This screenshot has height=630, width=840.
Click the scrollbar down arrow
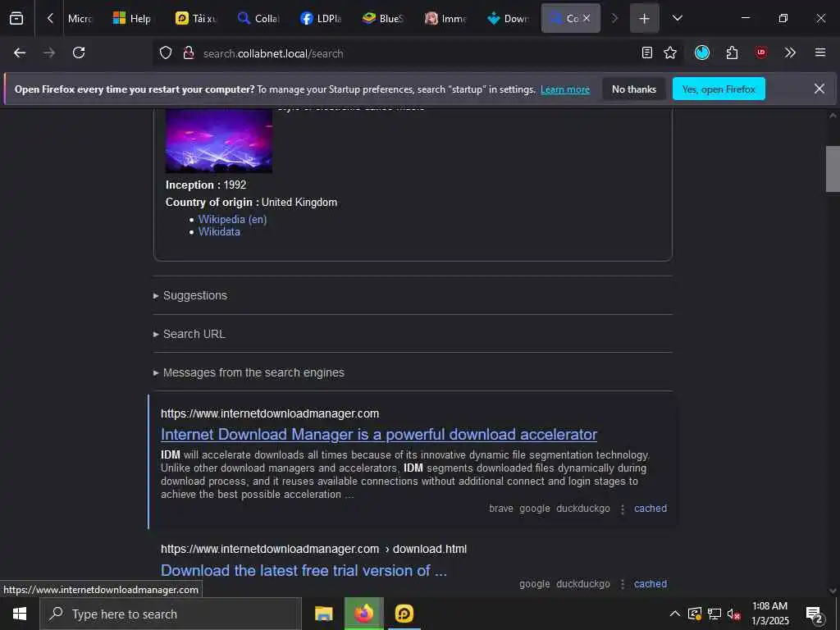click(833, 591)
